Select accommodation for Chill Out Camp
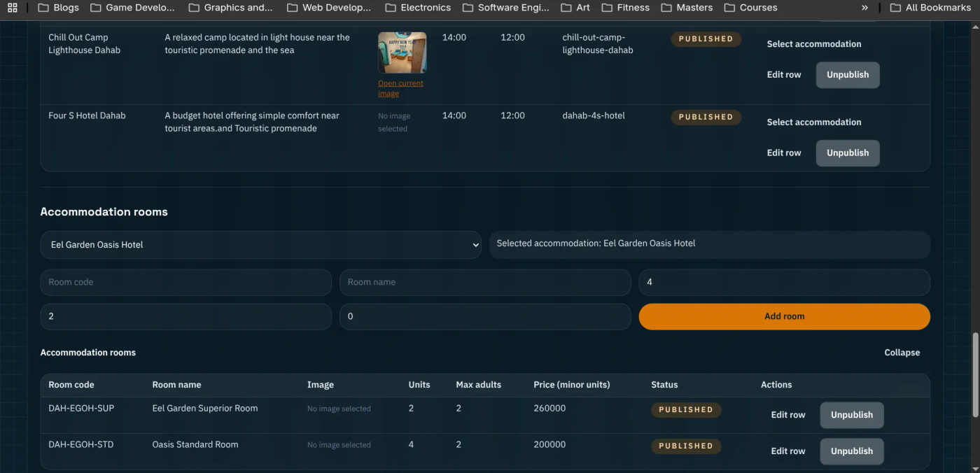The height and width of the screenshot is (473, 980). pos(813,44)
